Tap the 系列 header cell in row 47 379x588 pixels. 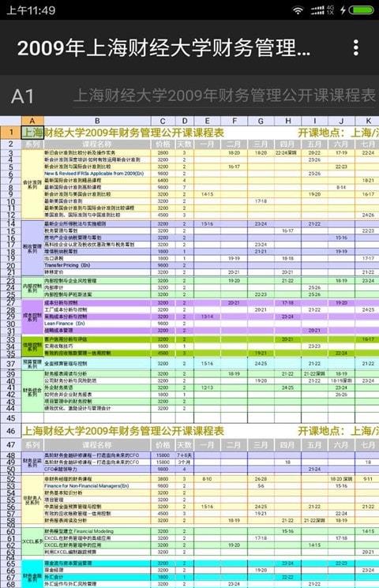coord(32,445)
